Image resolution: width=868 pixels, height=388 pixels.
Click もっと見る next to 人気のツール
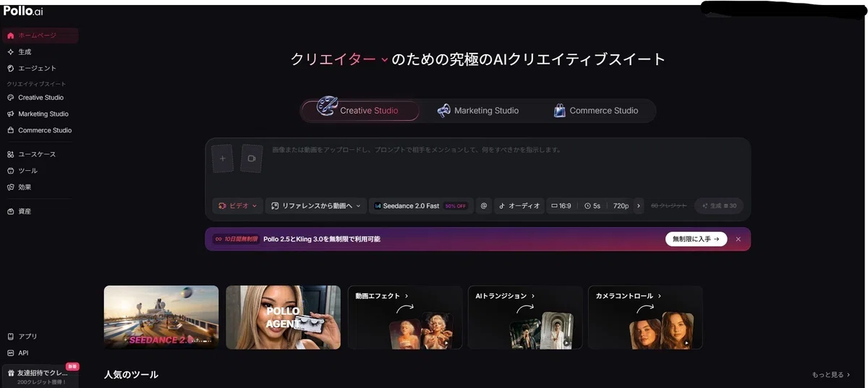[x=831, y=375]
